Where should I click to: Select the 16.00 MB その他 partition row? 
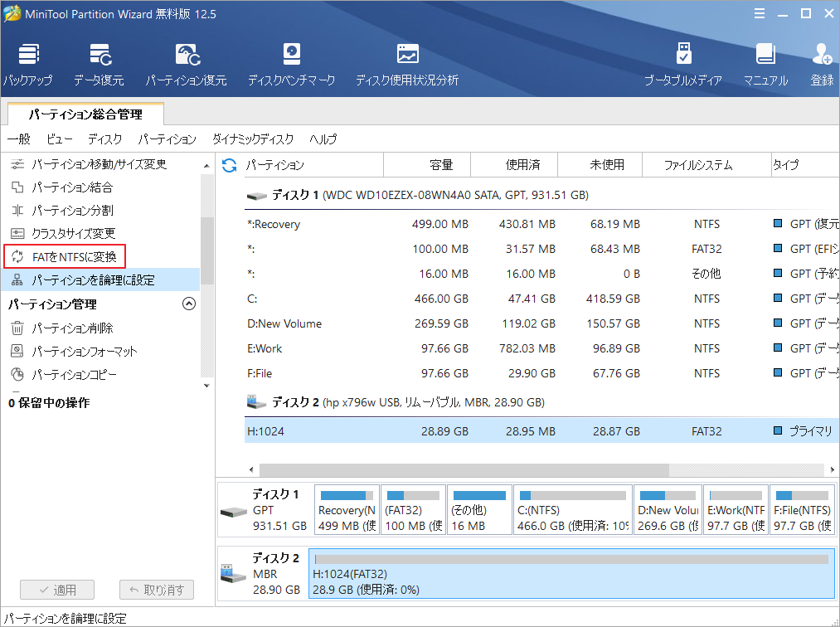(x=541, y=274)
